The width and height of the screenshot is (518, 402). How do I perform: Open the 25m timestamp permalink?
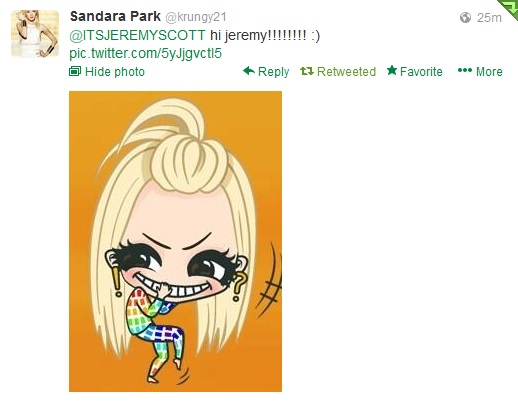pos(489,18)
